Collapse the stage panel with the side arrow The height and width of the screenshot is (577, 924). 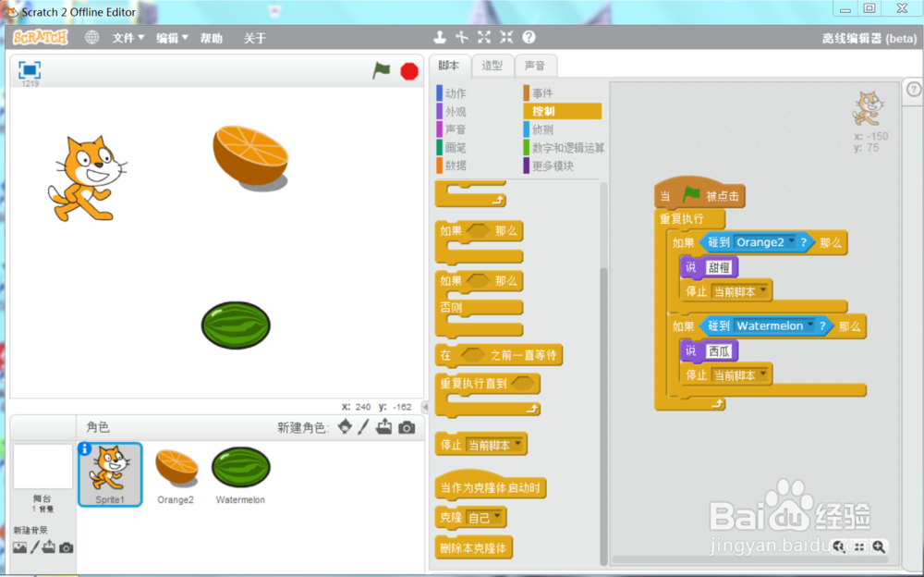click(x=425, y=407)
